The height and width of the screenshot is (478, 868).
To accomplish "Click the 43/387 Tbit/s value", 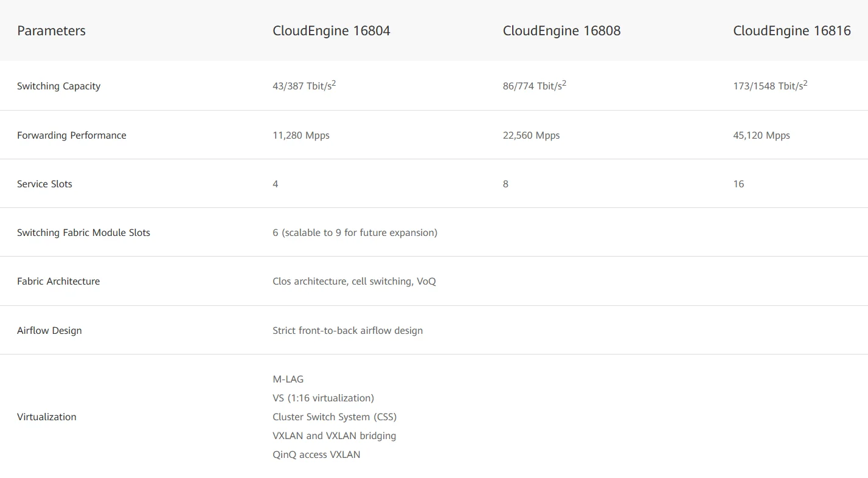I will pyautogui.click(x=304, y=86).
